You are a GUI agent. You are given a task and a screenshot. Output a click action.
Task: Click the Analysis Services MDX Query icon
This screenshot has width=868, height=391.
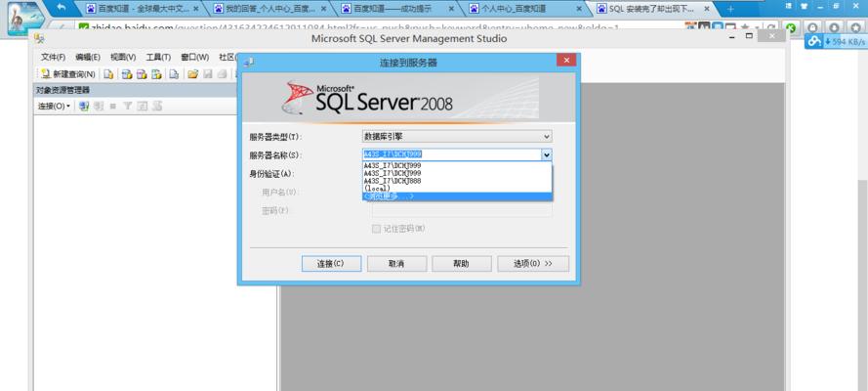click(x=127, y=74)
